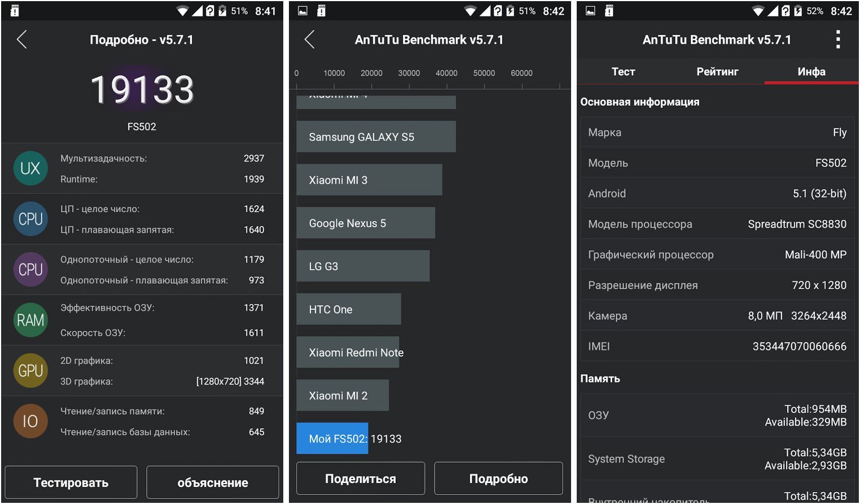This screenshot has width=860, height=504.
Task: Tap the Модель процессора info row
Action: click(717, 224)
